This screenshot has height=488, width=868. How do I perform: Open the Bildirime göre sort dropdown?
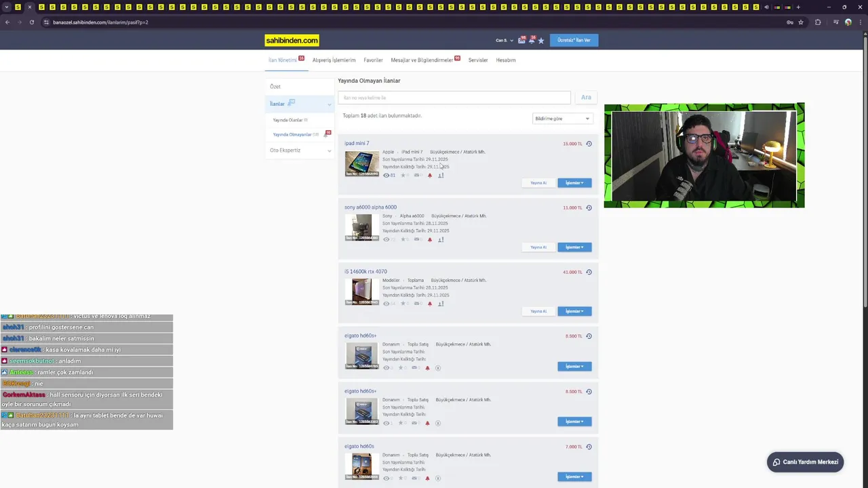coord(562,119)
